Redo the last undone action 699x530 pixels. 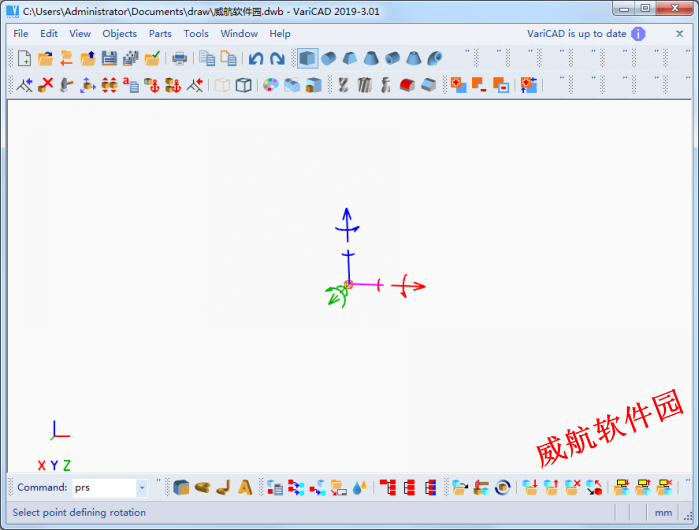coord(277,58)
